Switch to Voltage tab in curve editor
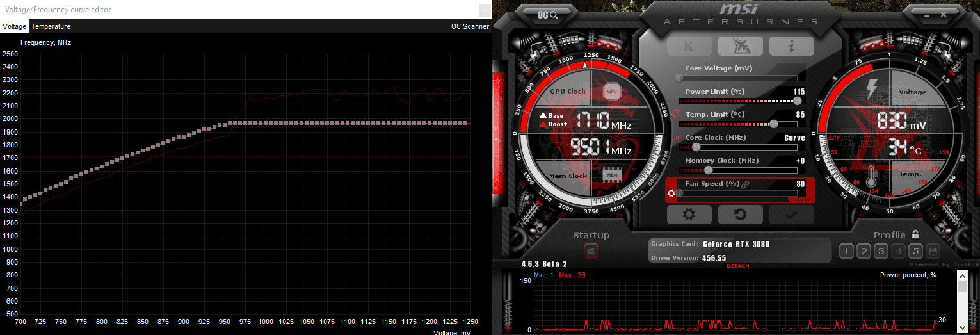 click(14, 26)
